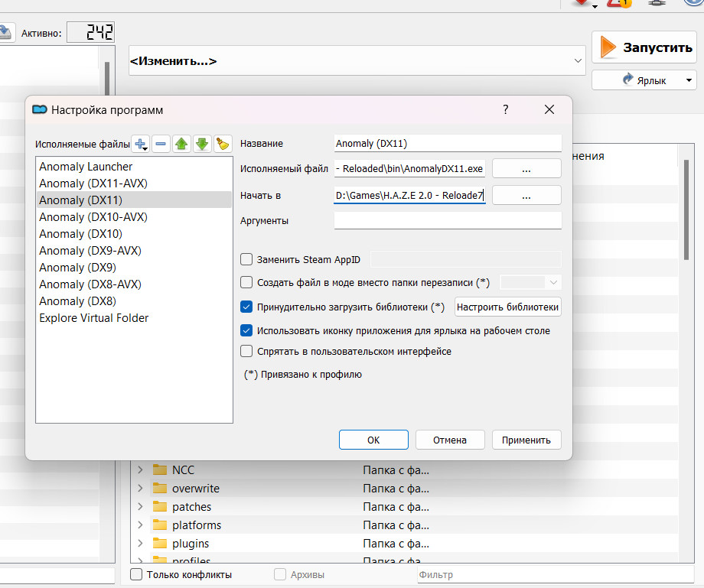Click the Аргументы input field
Screen dimensions: 704x588
pos(448,221)
